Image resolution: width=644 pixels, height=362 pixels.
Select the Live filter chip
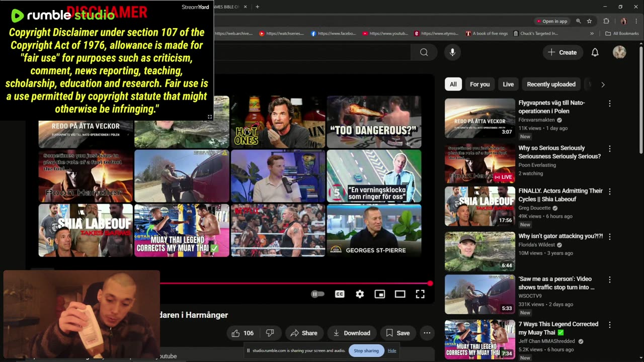(x=508, y=84)
